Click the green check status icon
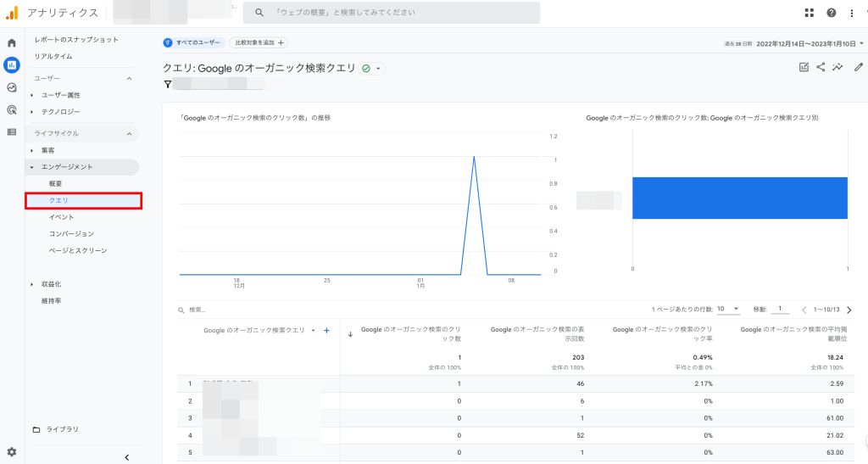 pos(366,68)
